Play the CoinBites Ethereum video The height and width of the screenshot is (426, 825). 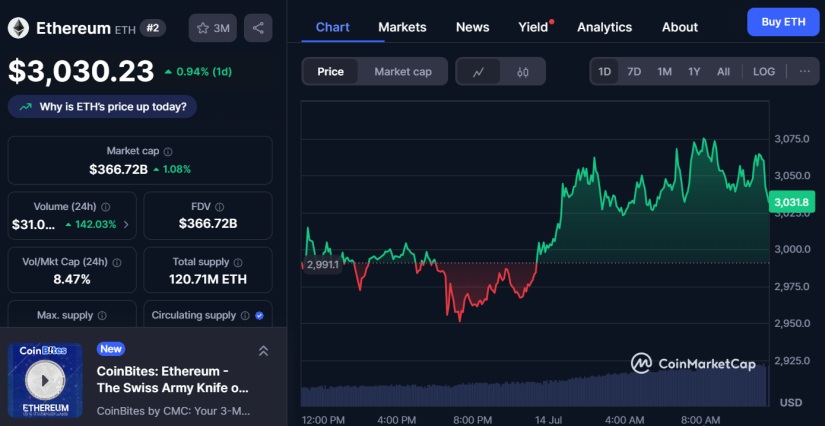pos(45,380)
